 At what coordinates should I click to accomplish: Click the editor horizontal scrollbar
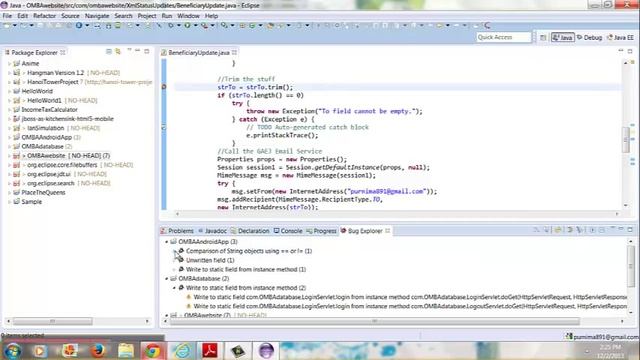point(397,214)
